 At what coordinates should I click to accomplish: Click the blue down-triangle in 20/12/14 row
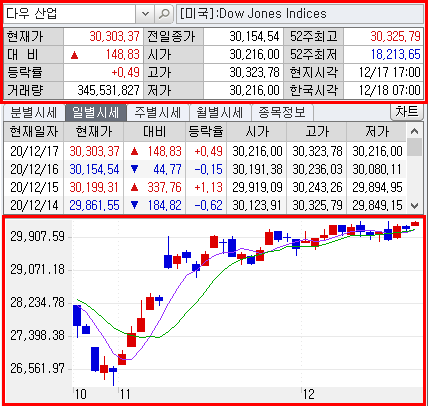pyautogui.click(x=134, y=205)
